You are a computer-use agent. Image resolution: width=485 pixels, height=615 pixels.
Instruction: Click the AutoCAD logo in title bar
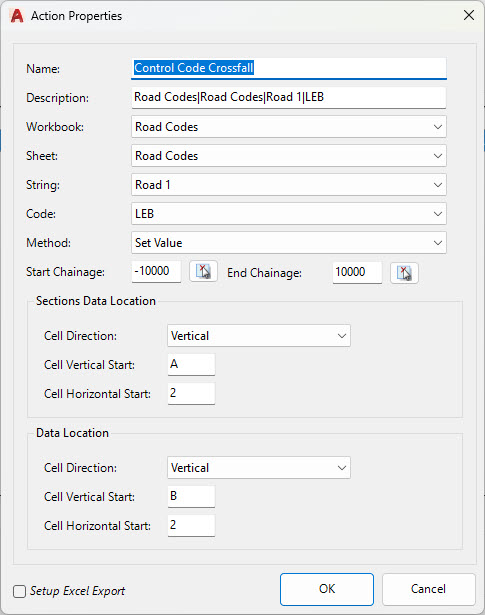click(x=17, y=16)
